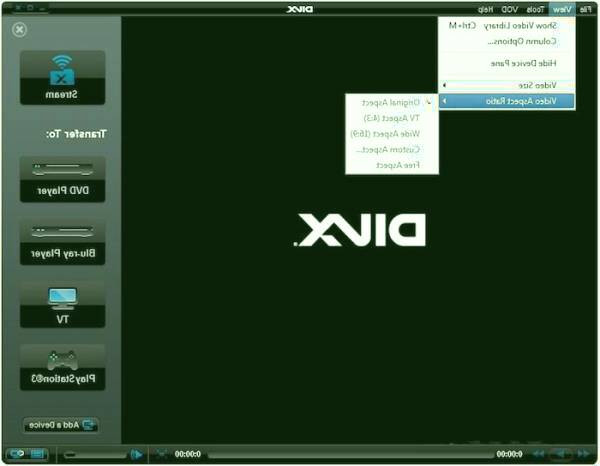Screen dimensions: 600x466
Task: Choose Show Video Library menu entry
Action: 507,26
